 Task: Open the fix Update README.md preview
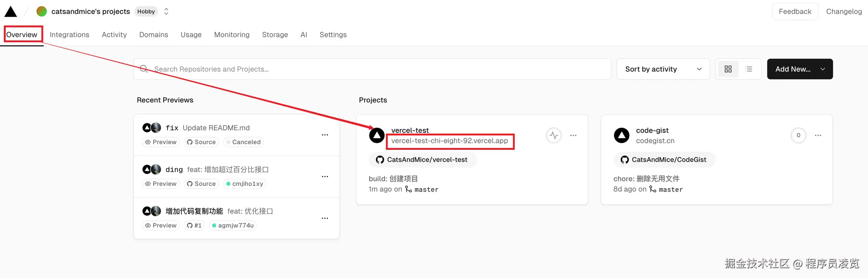coord(207,128)
